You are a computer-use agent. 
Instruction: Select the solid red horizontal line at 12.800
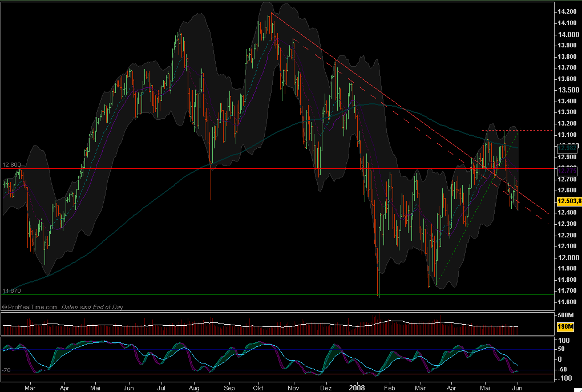278,169
